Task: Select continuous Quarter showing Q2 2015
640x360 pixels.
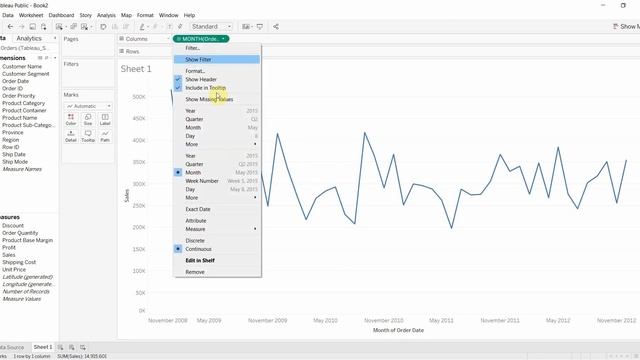Action: pyautogui.click(x=217, y=164)
